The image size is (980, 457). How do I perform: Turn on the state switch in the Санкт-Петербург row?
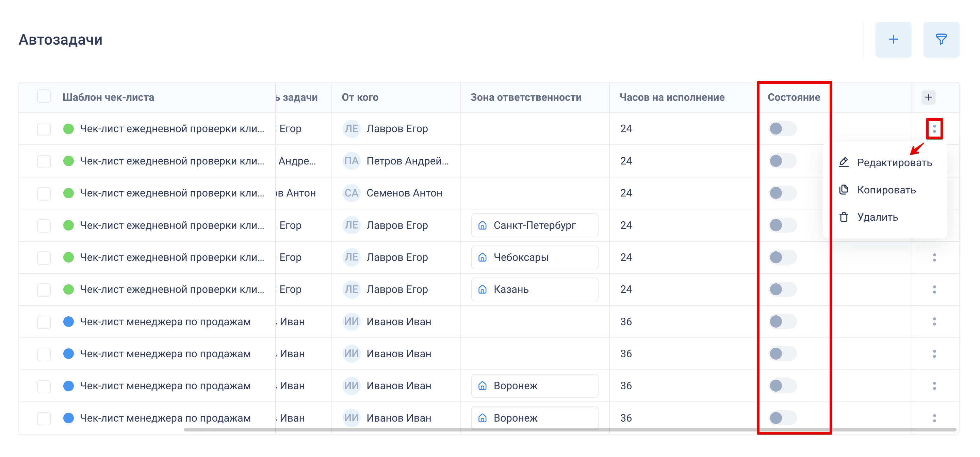click(x=782, y=225)
